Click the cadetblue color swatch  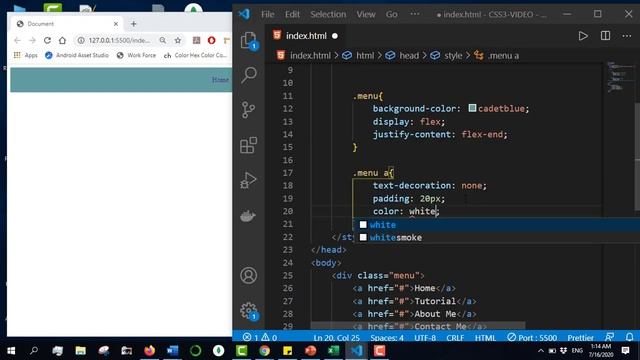[472, 108]
